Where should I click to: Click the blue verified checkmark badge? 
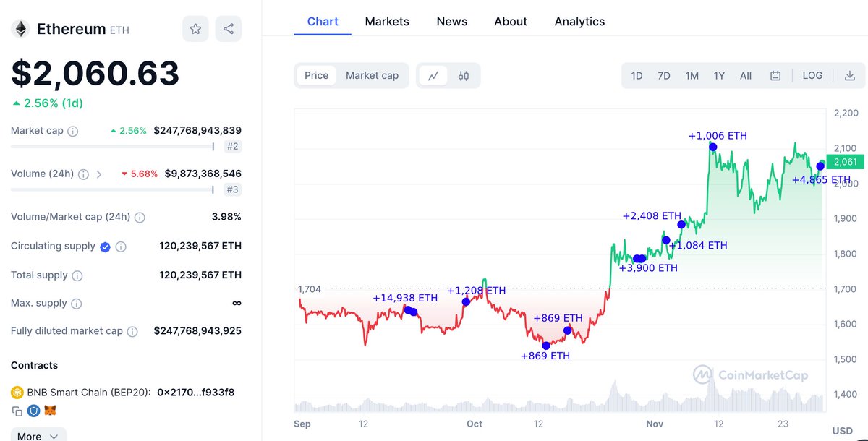point(105,247)
